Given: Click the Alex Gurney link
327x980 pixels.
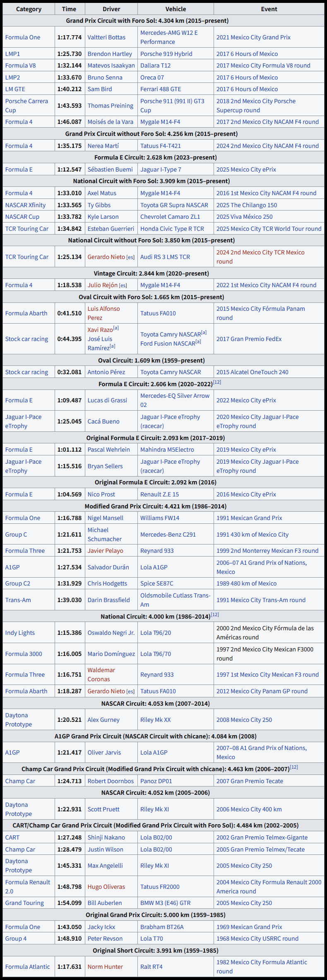Looking at the screenshot, I should coord(103,720).
